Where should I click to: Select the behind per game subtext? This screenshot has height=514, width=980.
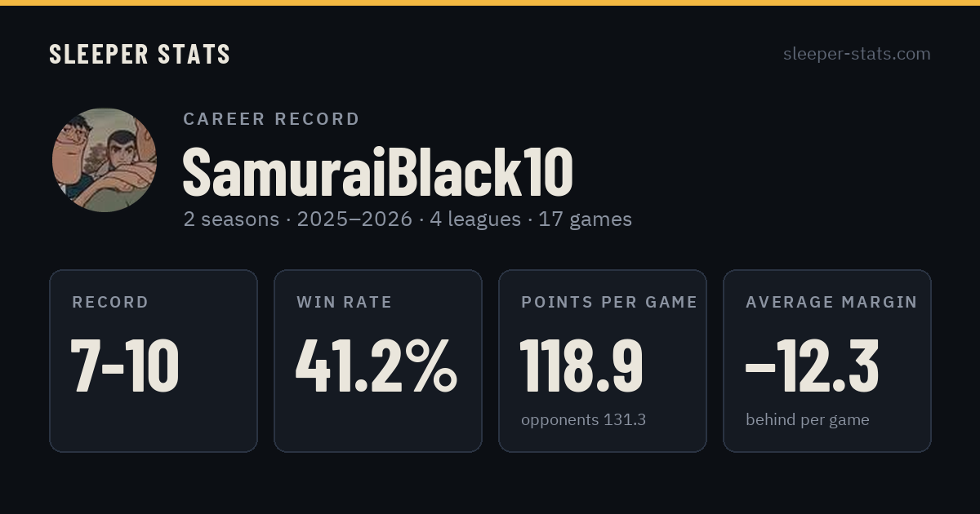pyautogui.click(x=808, y=420)
